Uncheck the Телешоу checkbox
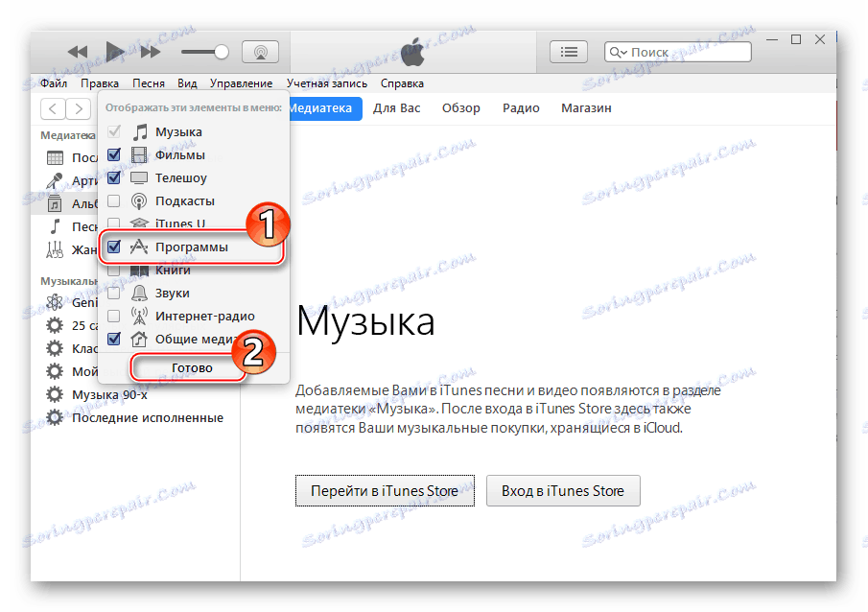Viewport: 868px width, 612px height. 113,177
